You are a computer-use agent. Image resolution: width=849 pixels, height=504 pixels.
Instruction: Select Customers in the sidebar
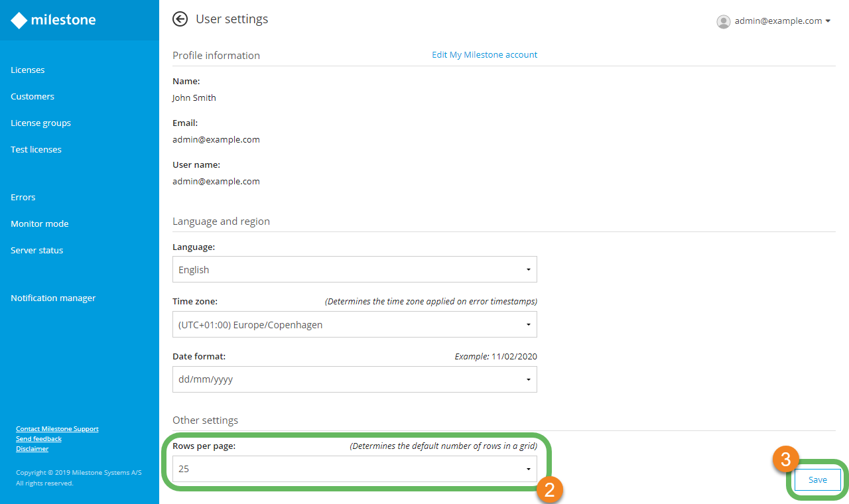coord(32,96)
